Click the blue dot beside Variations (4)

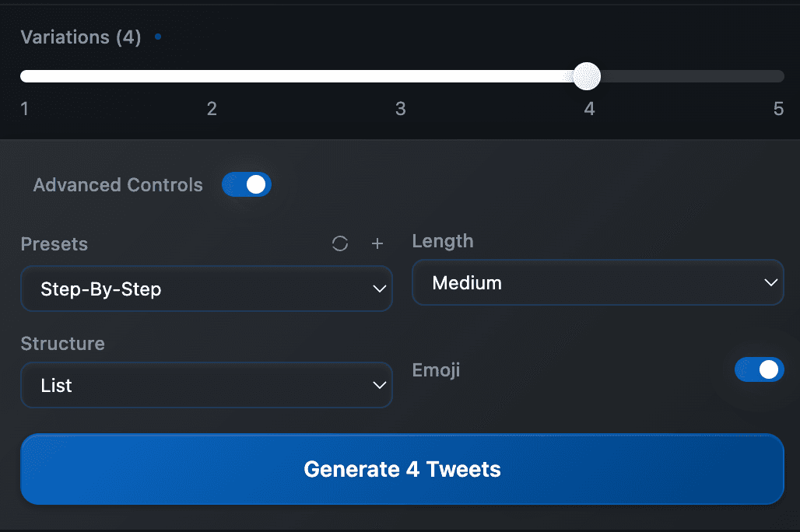[158, 37]
